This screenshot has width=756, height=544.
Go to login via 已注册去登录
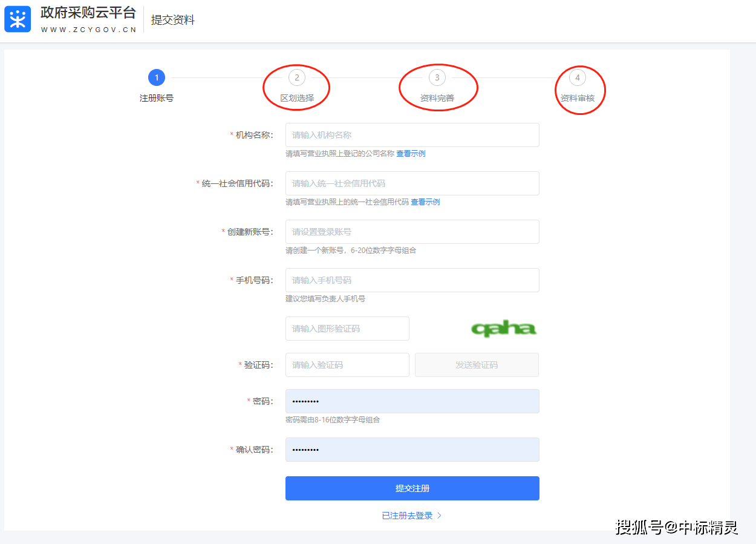pos(407,516)
